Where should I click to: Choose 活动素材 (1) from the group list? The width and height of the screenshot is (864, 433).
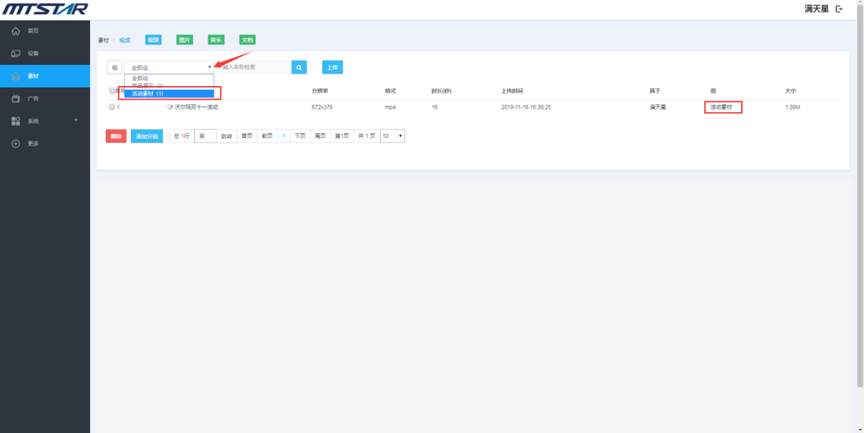(168, 94)
